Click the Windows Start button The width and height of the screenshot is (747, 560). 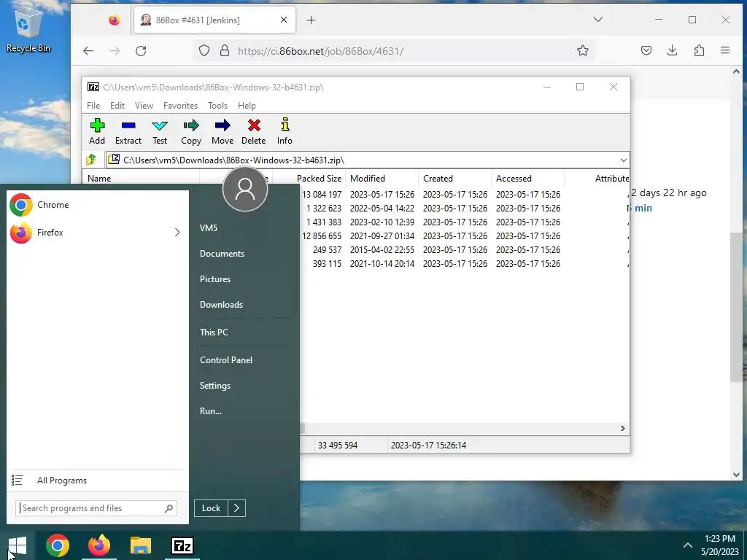point(18,545)
